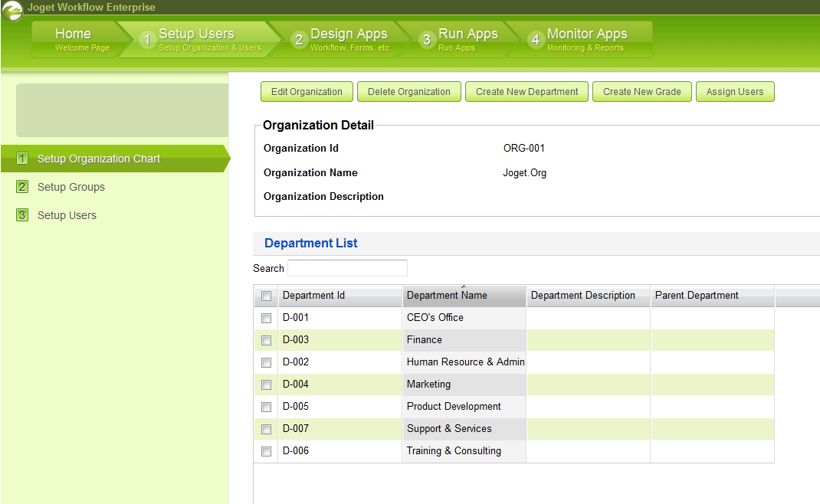
Task: Select the Marketing row checkbox
Action: pyautogui.click(x=266, y=385)
